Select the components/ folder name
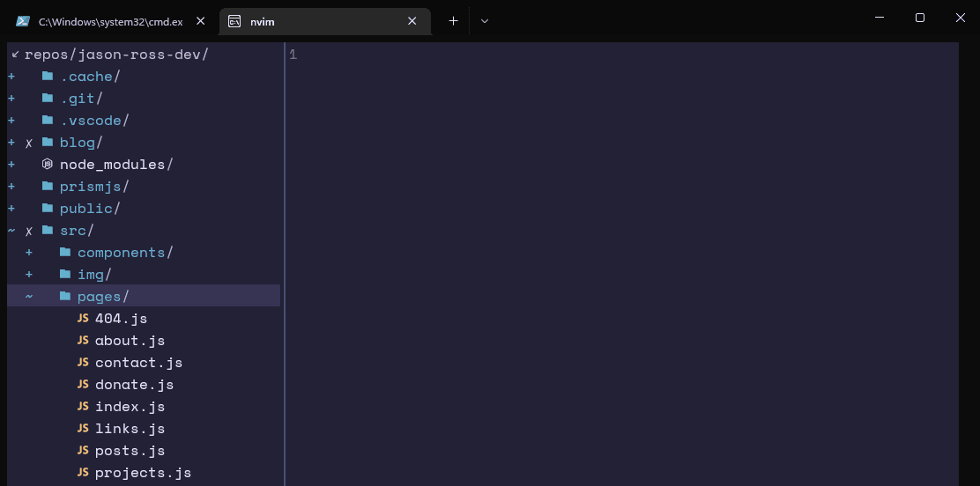 click(x=125, y=253)
